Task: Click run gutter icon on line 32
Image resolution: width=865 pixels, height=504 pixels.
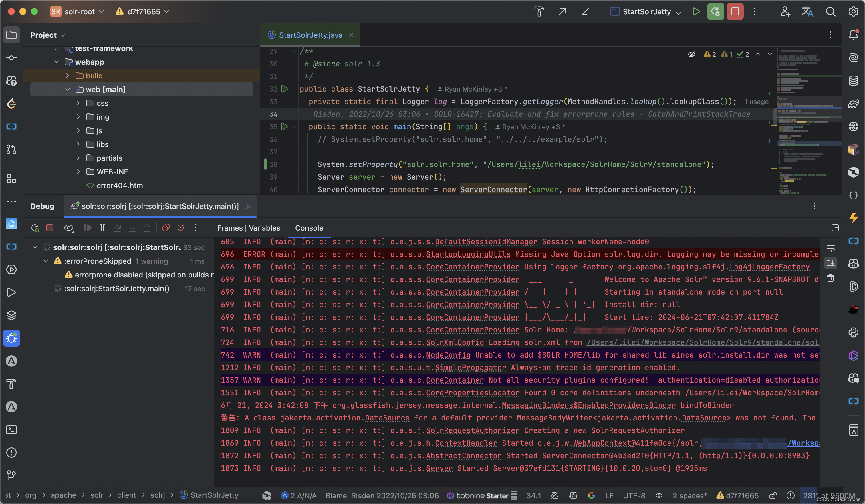Action: (285, 89)
